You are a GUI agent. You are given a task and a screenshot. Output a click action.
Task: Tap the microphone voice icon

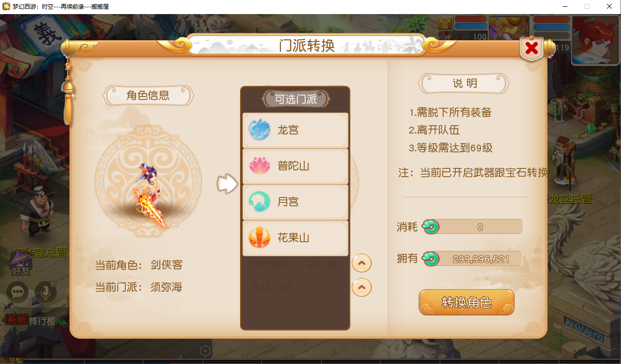pos(46,292)
